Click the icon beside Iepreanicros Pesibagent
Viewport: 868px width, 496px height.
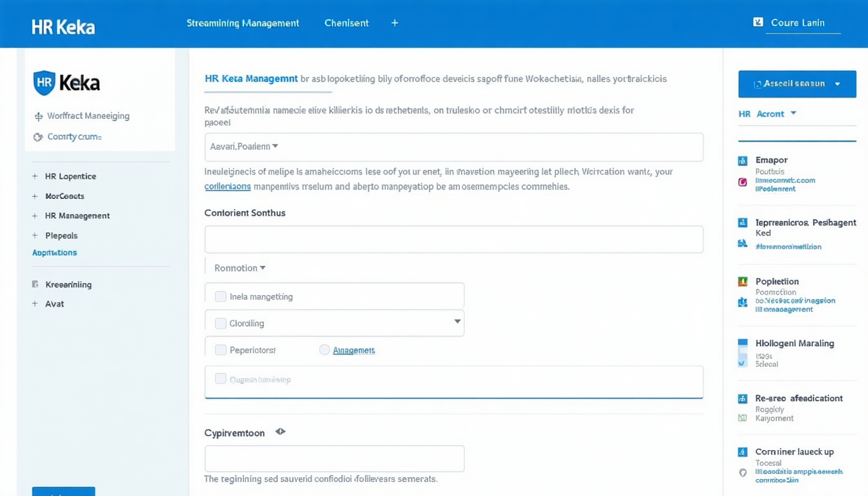click(743, 223)
